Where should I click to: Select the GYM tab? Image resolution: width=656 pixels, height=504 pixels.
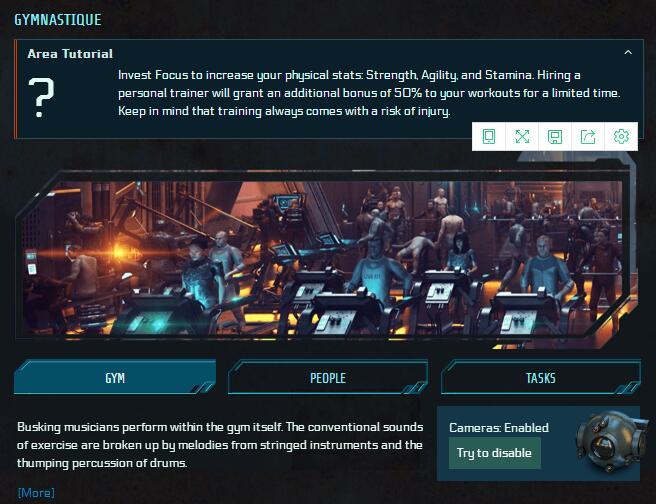(115, 377)
